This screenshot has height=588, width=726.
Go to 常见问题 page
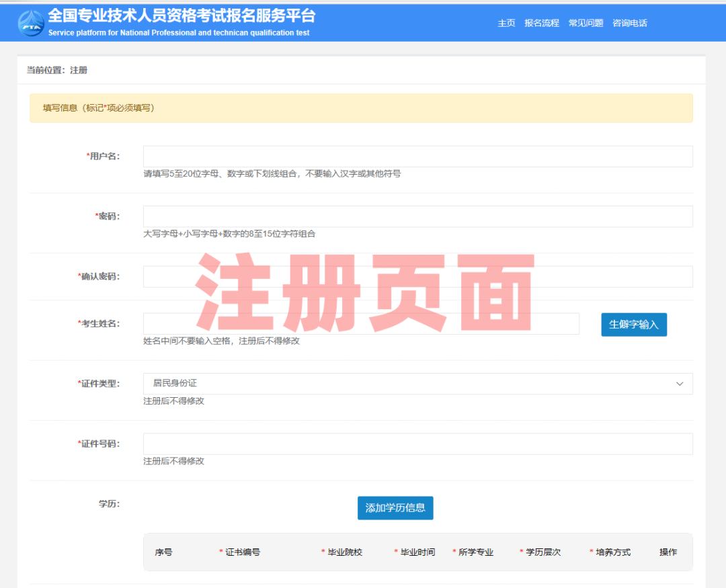coord(586,23)
